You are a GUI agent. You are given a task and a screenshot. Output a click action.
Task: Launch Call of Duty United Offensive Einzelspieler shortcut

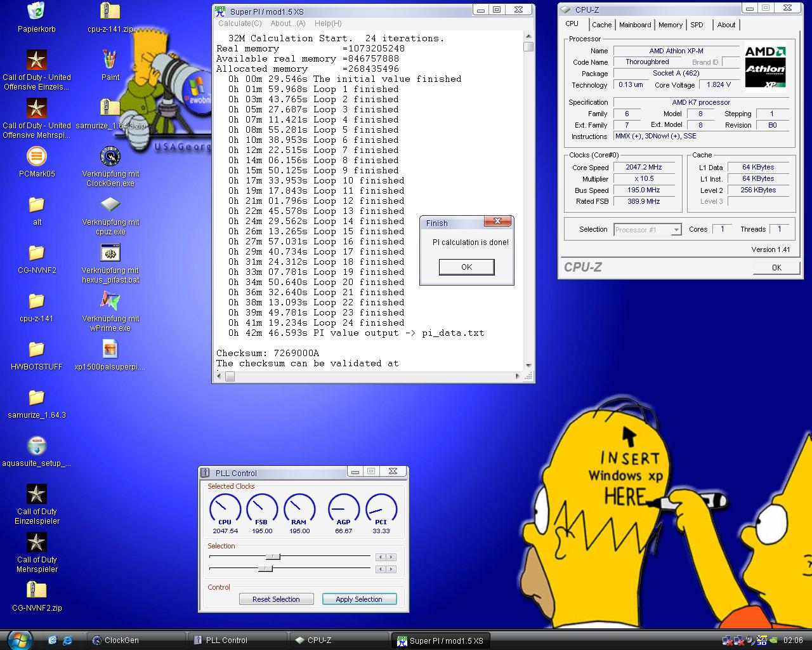coord(36,60)
